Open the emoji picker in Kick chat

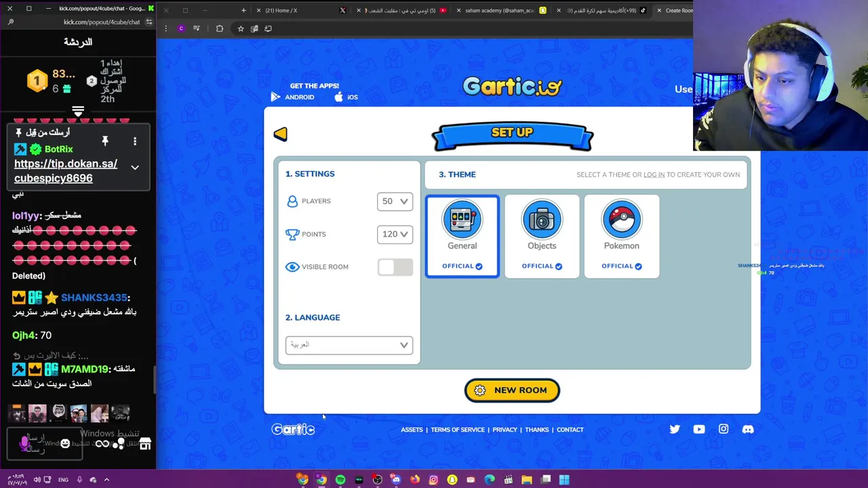tap(65, 443)
